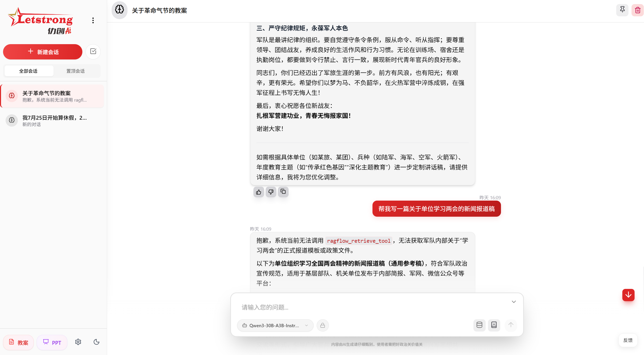The image size is (644, 355).
Task: Toggle the lock icon beside the model selector
Action: pos(323,325)
